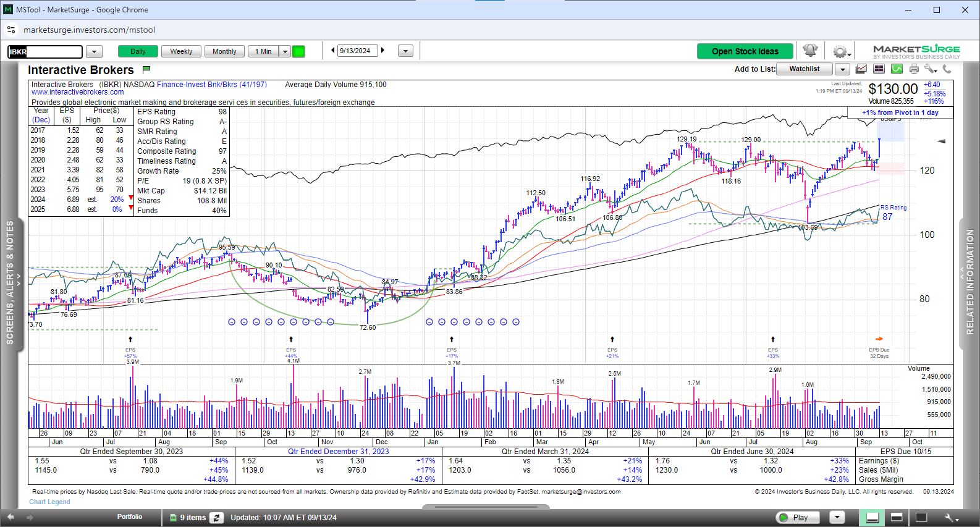This screenshot has height=527, width=980.
Task: Click Open Stock Ideas button
Action: [745, 51]
